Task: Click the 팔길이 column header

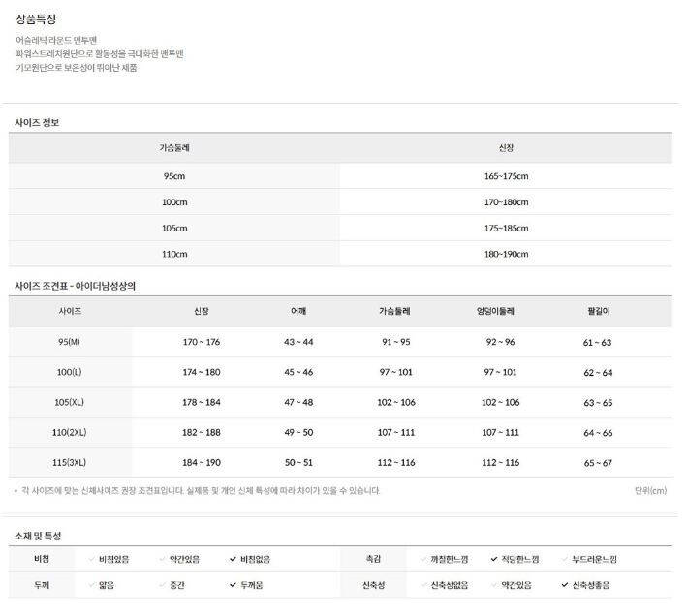Action: [598, 312]
